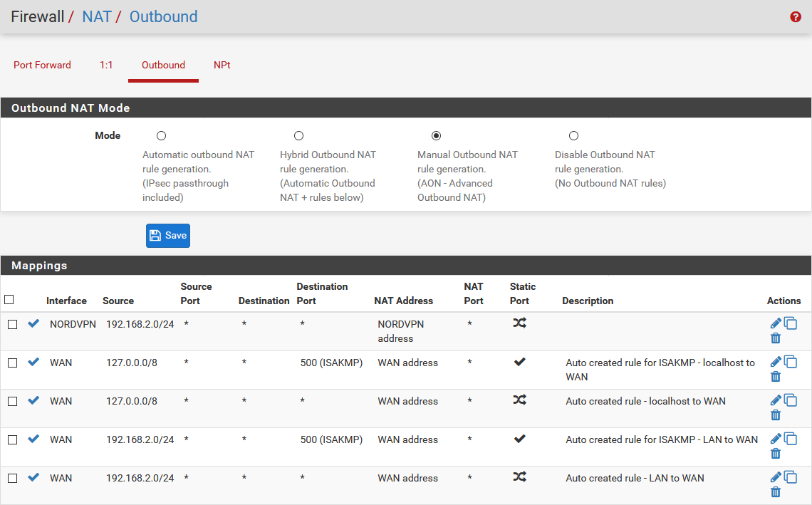This screenshot has height=505, width=812.
Task: Select Automatic outbound NAT mode
Action: tap(161, 136)
